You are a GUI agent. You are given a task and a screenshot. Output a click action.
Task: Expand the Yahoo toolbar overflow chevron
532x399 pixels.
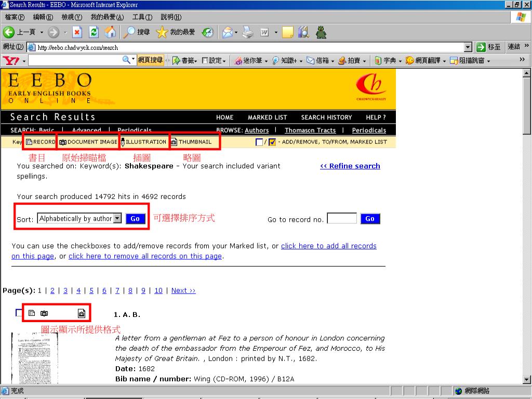(522, 59)
